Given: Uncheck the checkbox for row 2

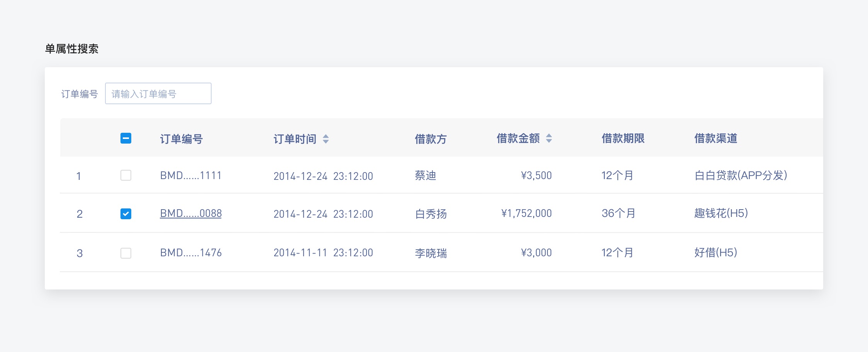Looking at the screenshot, I should coord(126,213).
